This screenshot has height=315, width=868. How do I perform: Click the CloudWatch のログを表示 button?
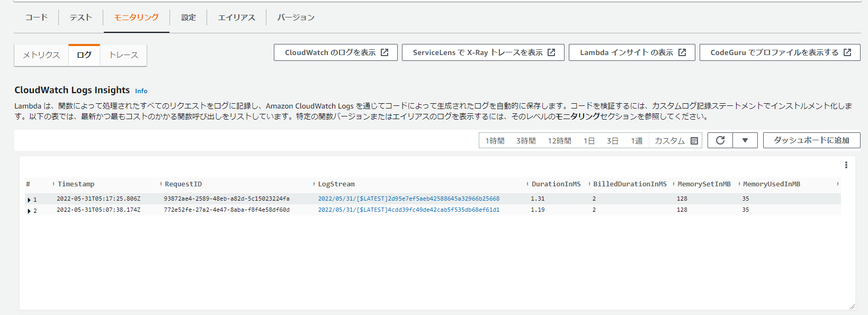pos(336,52)
